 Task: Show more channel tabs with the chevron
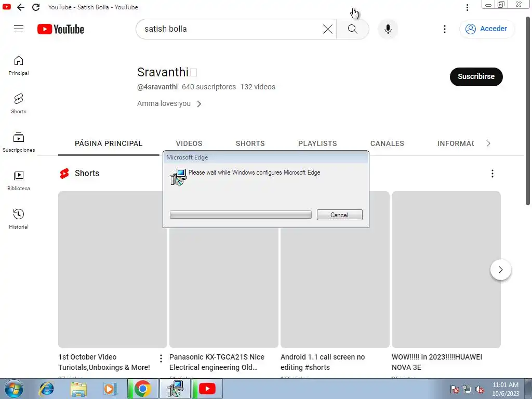[488, 143]
